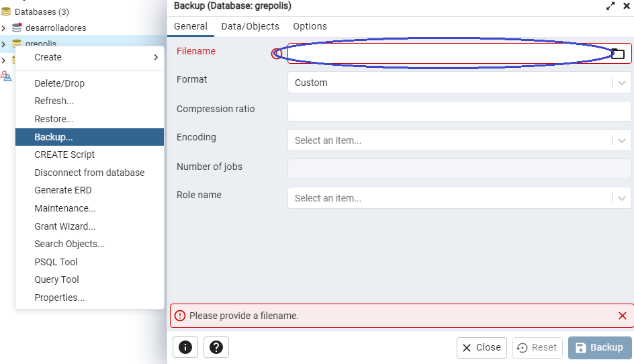Click the Backup button
The image size is (634, 364).
600,347
